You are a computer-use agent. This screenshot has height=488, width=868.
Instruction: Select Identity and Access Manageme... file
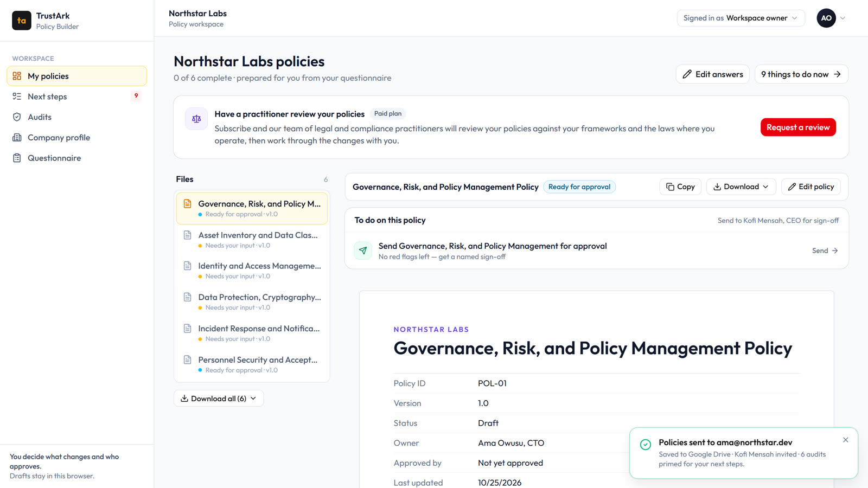[x=252, y=271]
